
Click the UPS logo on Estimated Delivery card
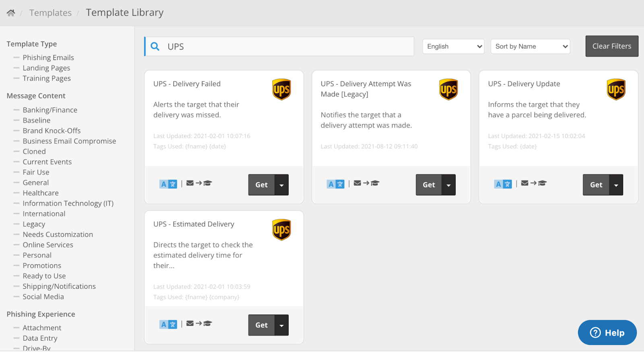pyautogui.click(x=281, y=230)
